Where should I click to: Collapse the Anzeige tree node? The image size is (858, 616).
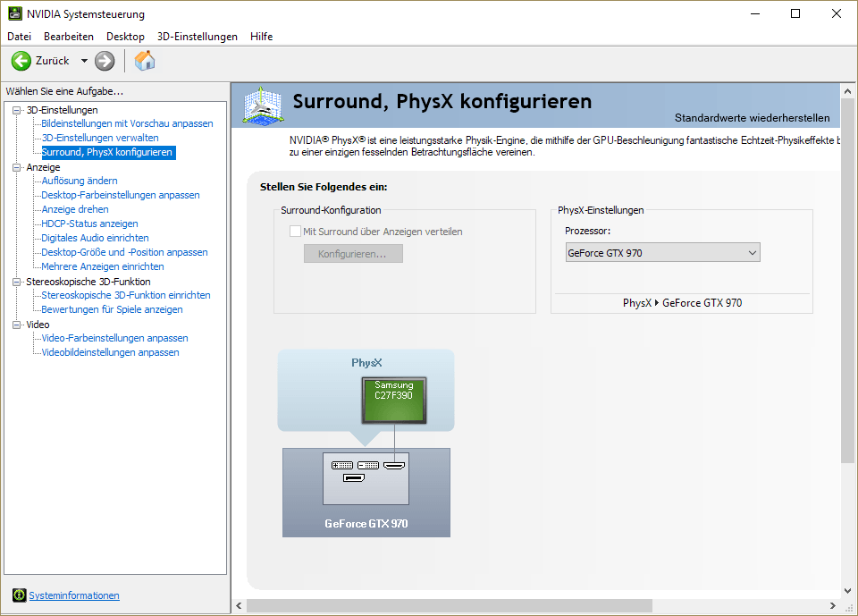[16, 167]
